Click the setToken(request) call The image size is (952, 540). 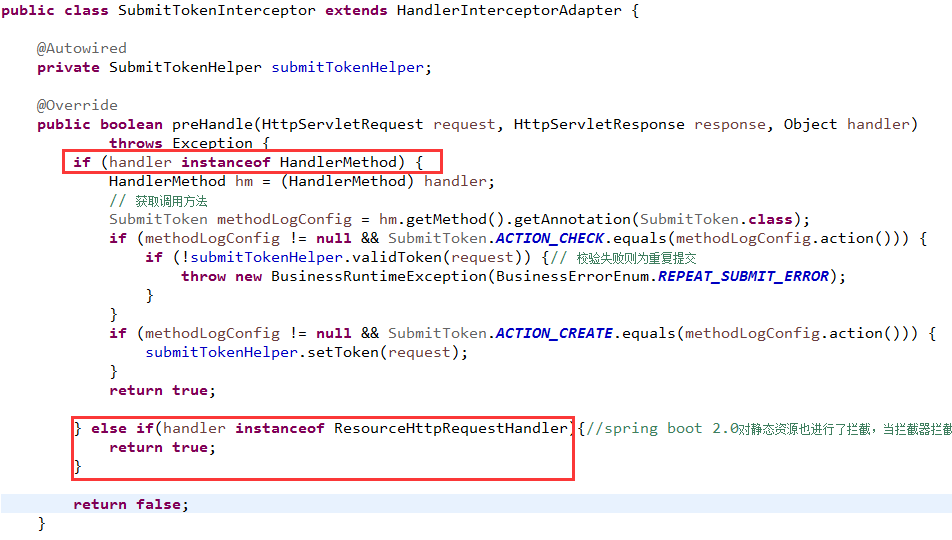(383, 352)
